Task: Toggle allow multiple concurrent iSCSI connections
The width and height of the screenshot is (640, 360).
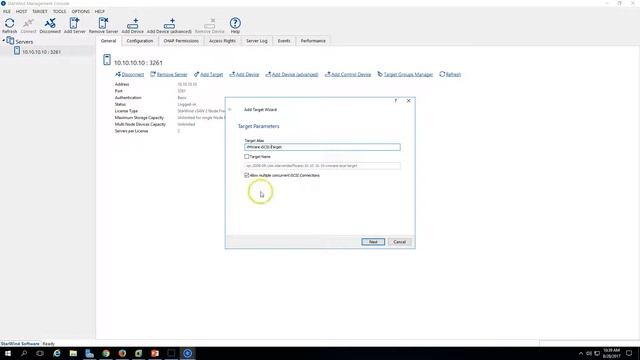Action: pos(247,175)
